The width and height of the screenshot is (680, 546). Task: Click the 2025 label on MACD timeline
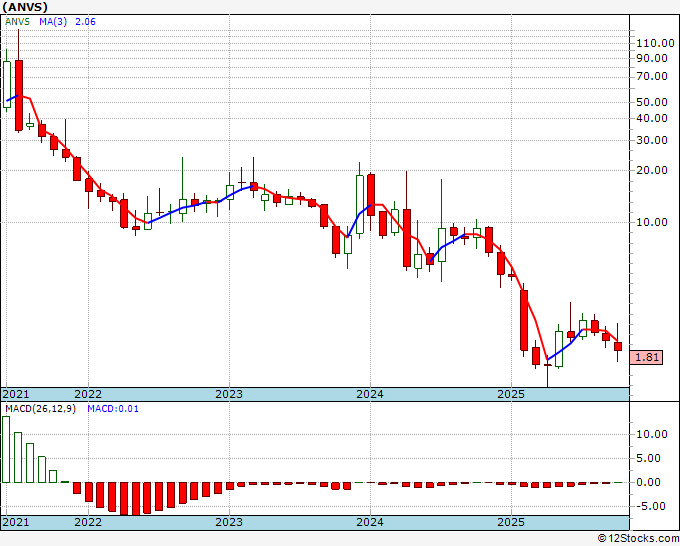[511, 522]
